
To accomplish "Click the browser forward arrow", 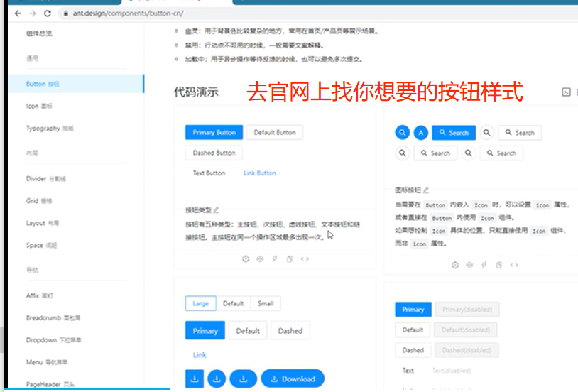I will pyautogui.click(x=33, y=13).
